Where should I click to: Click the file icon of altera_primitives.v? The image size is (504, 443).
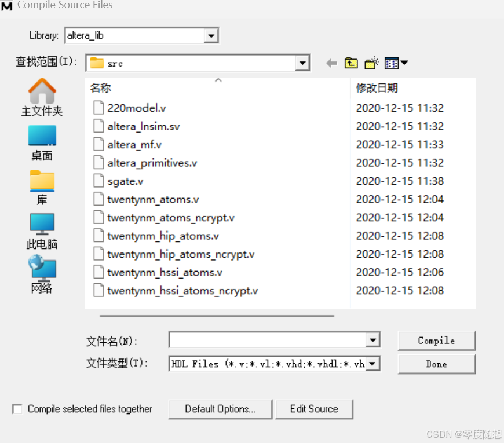click(x=98, y=163)
